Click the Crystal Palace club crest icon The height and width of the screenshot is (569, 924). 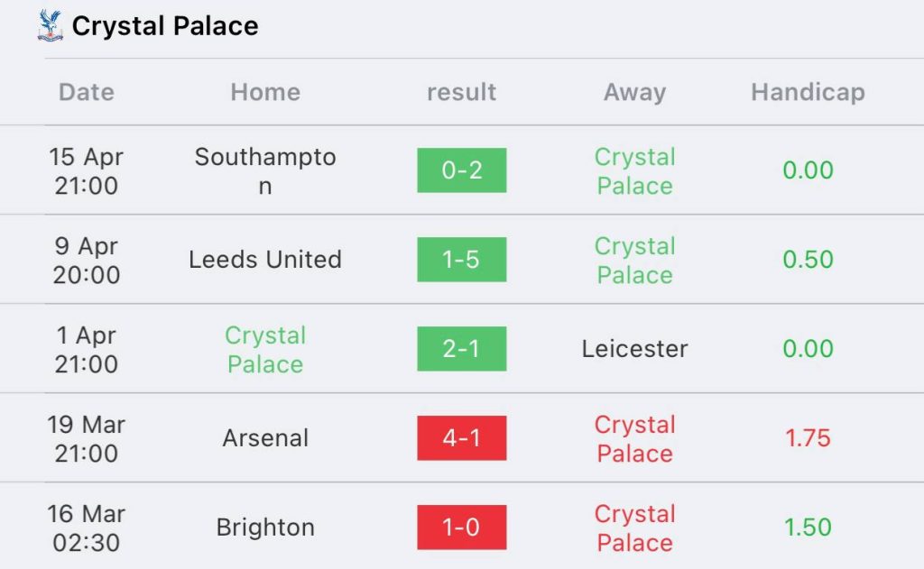51,25
